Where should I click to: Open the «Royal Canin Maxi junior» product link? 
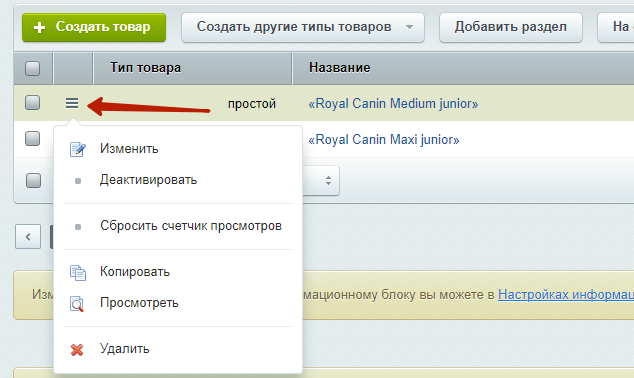[384, 139]
